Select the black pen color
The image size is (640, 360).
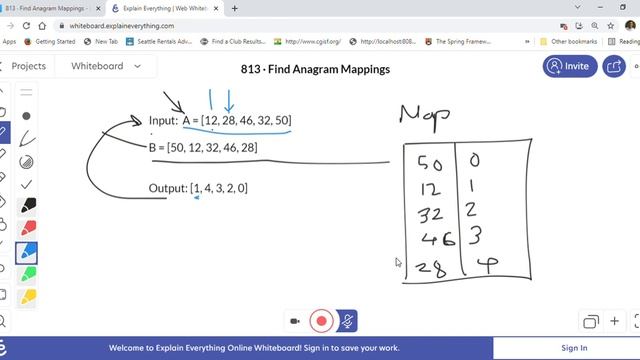click(x=27, y=206)
